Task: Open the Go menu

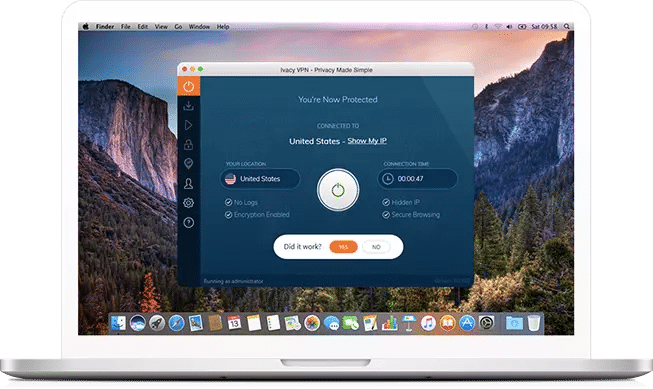Action: (178, 27)
